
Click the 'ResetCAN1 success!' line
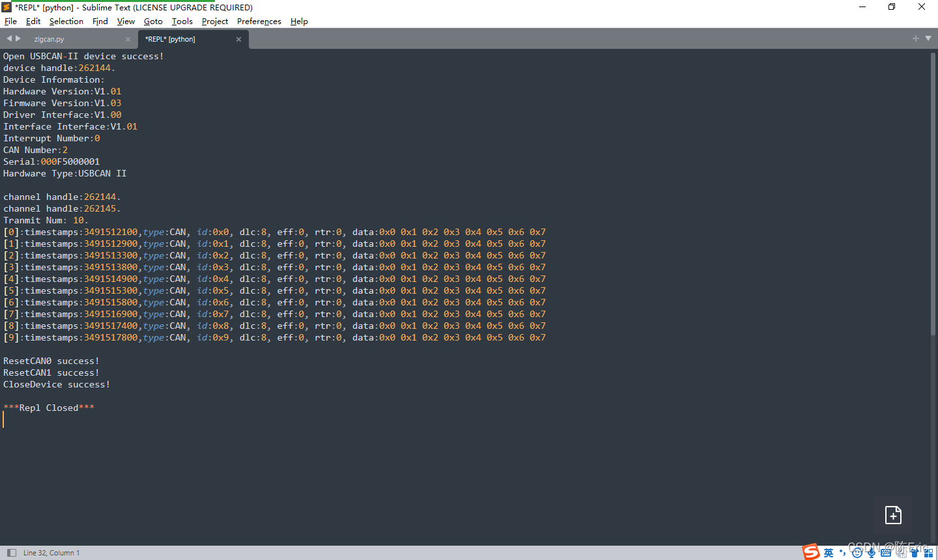(x=51, y=373)
